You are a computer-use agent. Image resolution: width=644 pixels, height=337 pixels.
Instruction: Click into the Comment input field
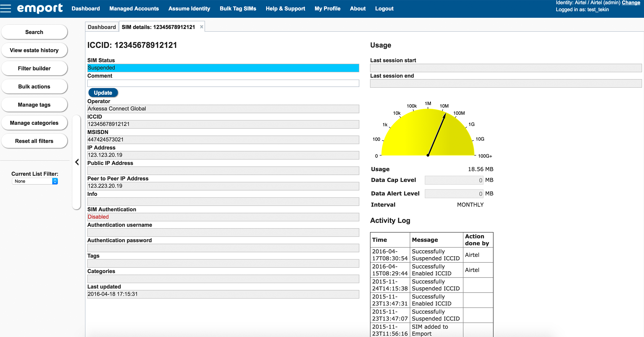click(223, 83)
